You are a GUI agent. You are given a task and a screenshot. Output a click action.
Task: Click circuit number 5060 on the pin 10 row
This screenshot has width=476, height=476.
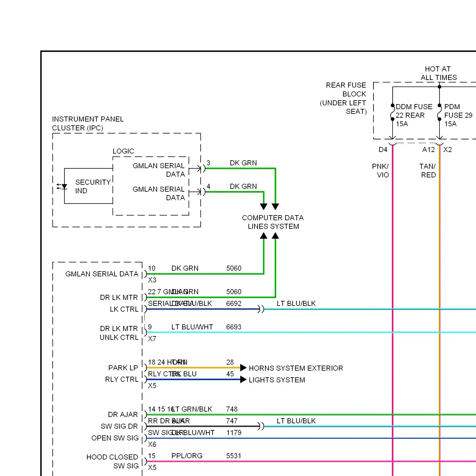234,268
